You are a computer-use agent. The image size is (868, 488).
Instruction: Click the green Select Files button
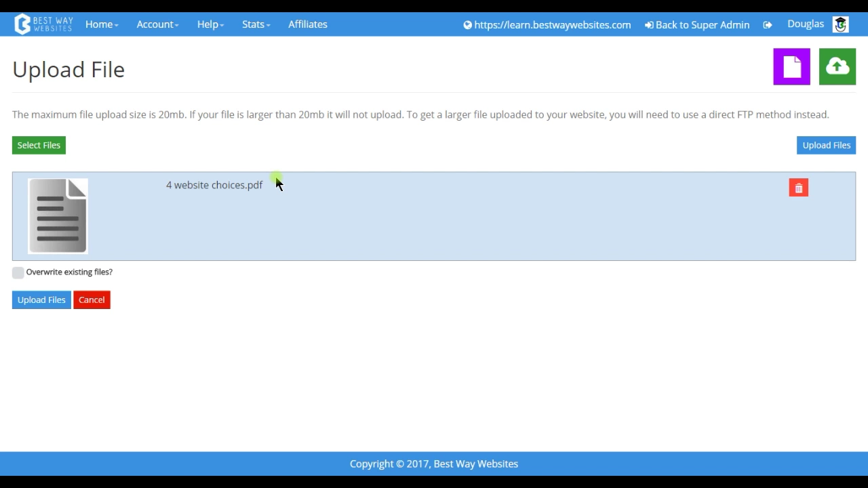(39, 145)
